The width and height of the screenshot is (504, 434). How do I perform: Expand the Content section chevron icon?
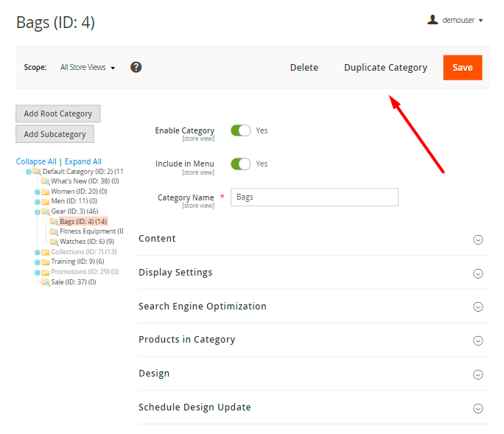coord(477,239)
